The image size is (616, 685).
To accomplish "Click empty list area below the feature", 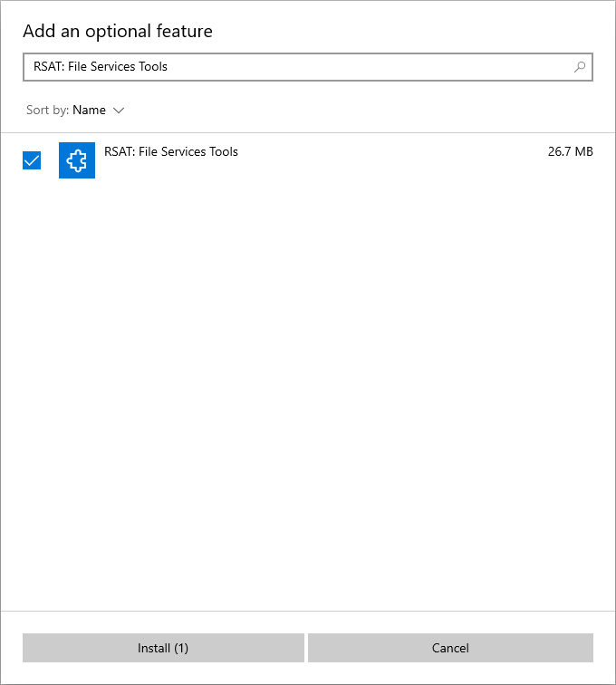I will [x=308, y=381].
